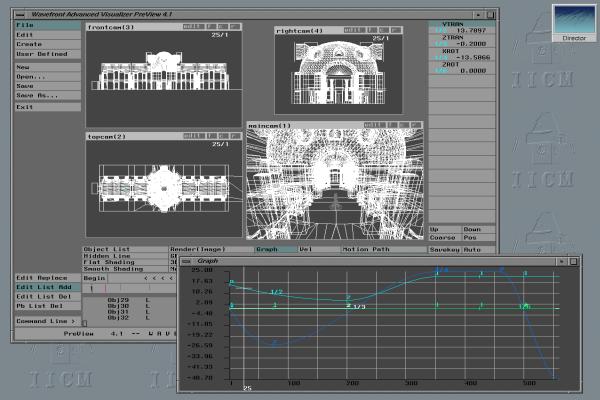Switch display to Smooth Shading
600x400 pixels.
tap(125, 269)
